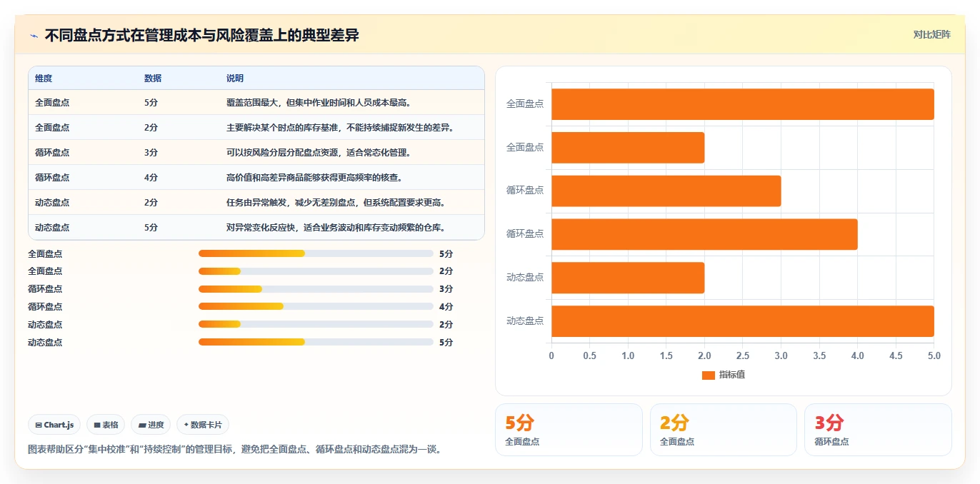980x484 pixels.
Task: Click the 全面盘点 progress bar showing 5分
Action: (316, 253)
